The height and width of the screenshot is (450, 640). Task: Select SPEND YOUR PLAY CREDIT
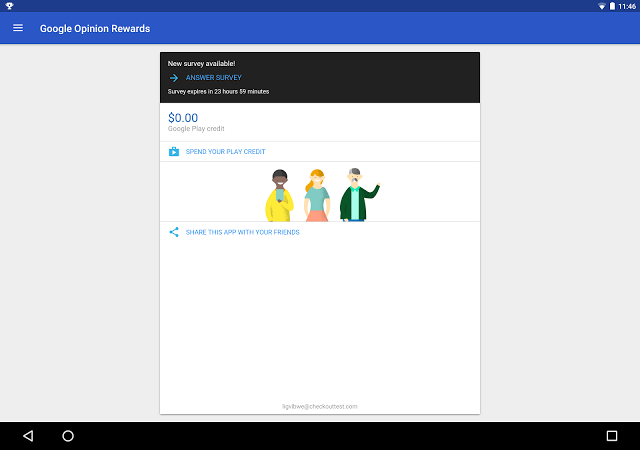(x=225, y=152)
